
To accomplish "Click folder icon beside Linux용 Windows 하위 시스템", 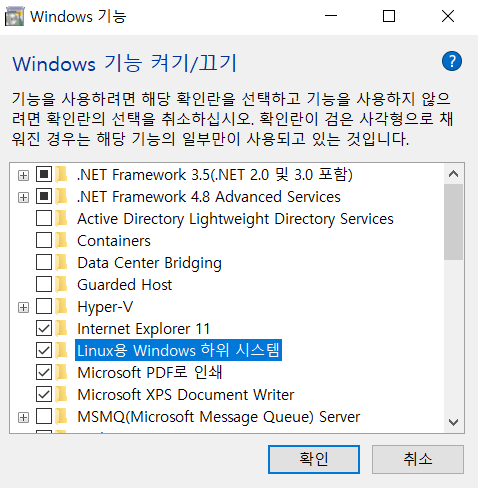I will [x=61, y=351].
